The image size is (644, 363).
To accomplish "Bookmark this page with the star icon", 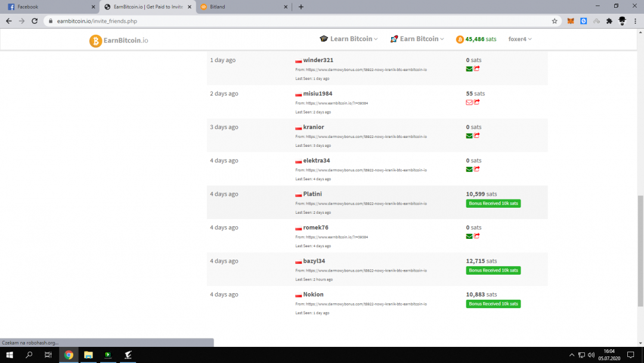I will click(x=555, y=21).
